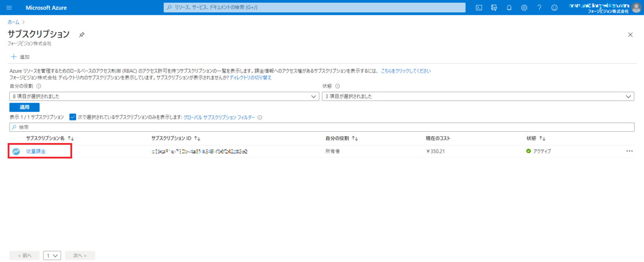644x262 pixels.
Task: Go to ホーム breadcrumb link
Action: 13,22
